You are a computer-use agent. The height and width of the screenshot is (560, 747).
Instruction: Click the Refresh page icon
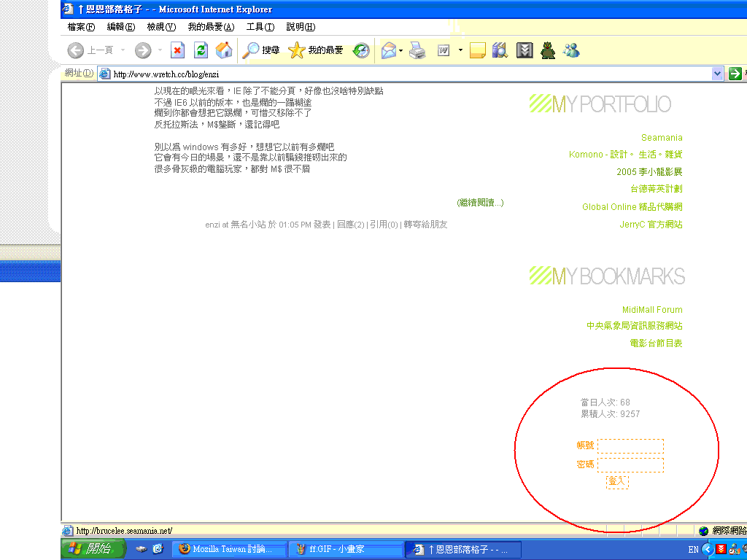(x=201, y=50)
